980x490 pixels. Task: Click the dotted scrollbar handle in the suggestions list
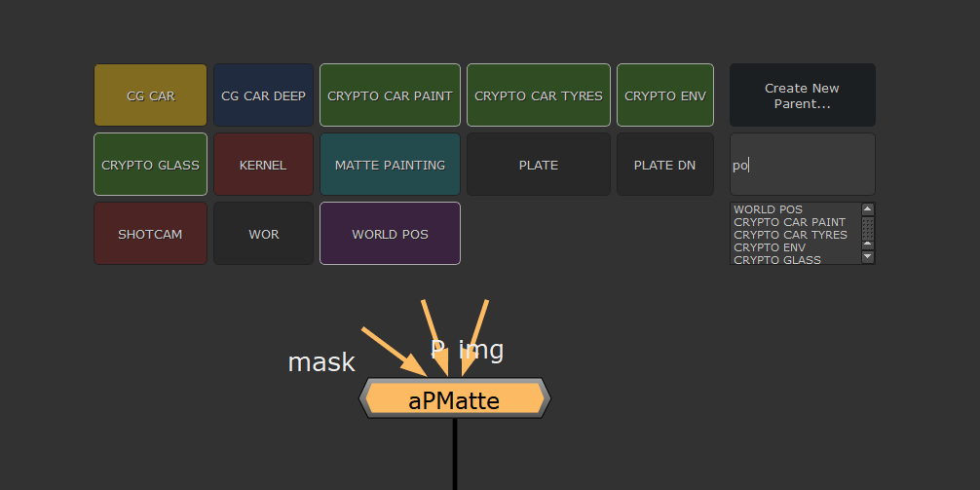pyautogui.click(x=868, y=227)
